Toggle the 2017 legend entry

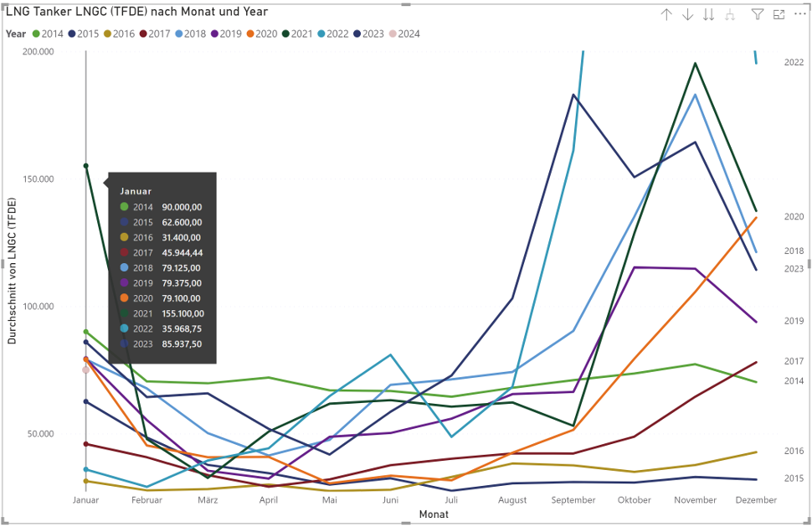160,34
